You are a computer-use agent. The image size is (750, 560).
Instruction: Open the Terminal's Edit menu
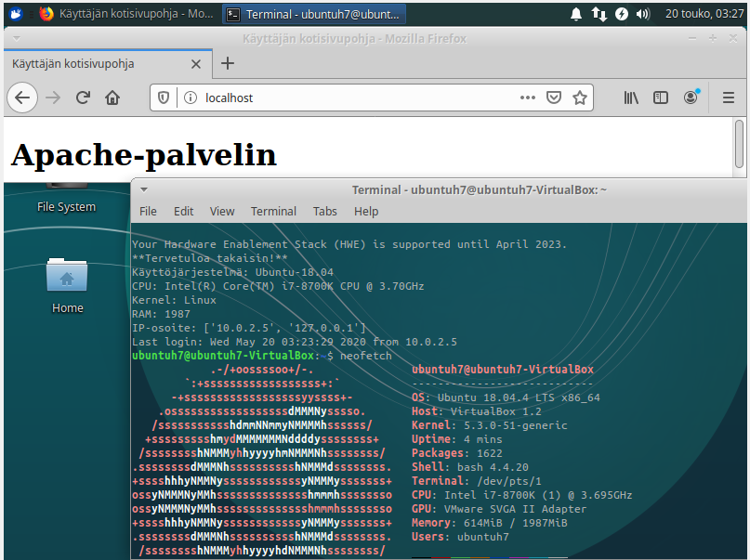pos(184,211)
